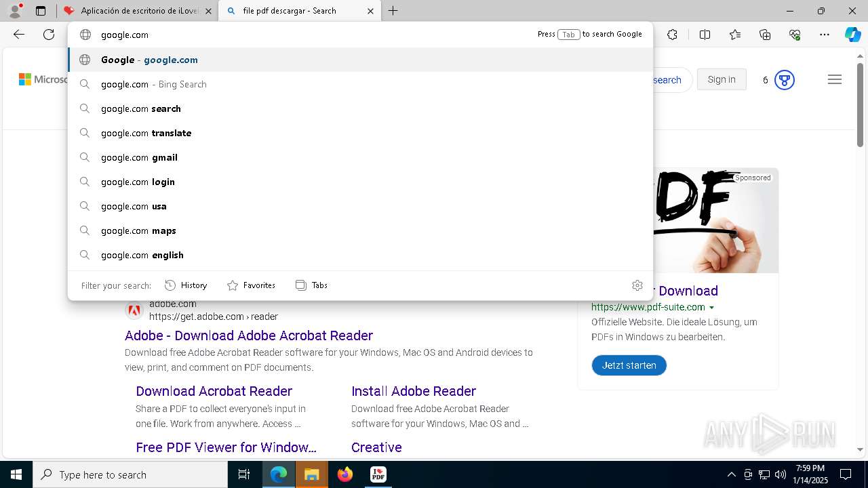This screenshot has height=488, width=868.
Task: Click the Back navigation arrow
Action: click(19, 35)
